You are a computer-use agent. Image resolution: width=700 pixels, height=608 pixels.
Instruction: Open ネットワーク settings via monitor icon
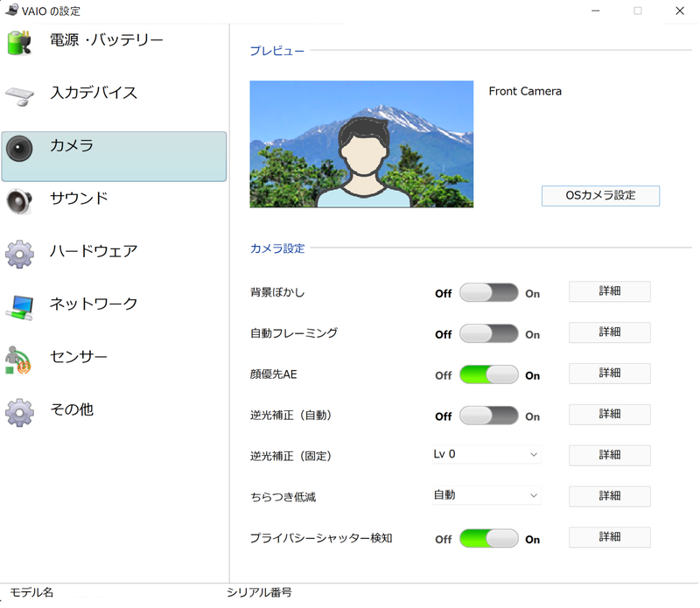(19, 304)
